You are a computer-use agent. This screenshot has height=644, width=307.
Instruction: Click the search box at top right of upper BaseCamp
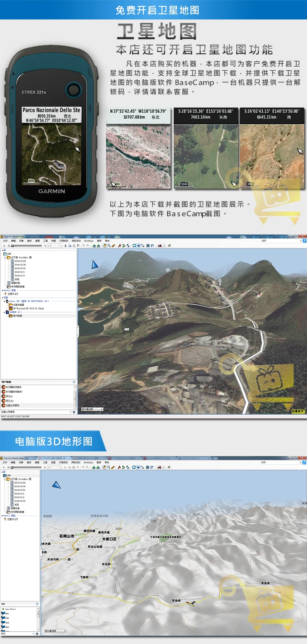tap(281, 241)
